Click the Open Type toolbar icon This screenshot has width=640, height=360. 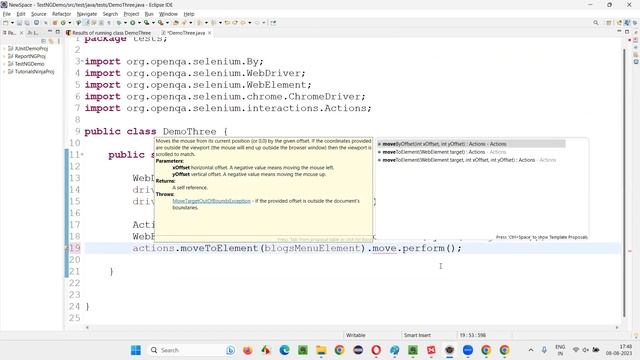point(176,23)
